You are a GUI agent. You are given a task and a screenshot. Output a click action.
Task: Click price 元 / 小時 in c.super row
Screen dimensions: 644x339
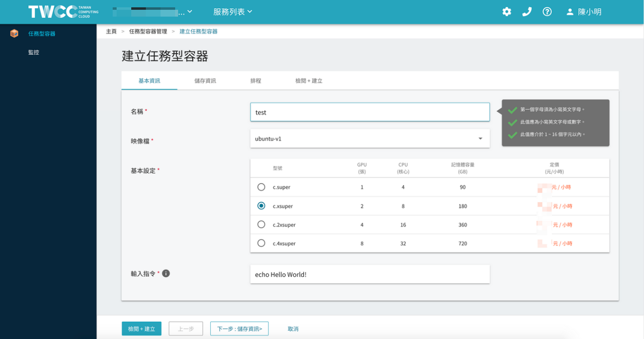point(561,187)
